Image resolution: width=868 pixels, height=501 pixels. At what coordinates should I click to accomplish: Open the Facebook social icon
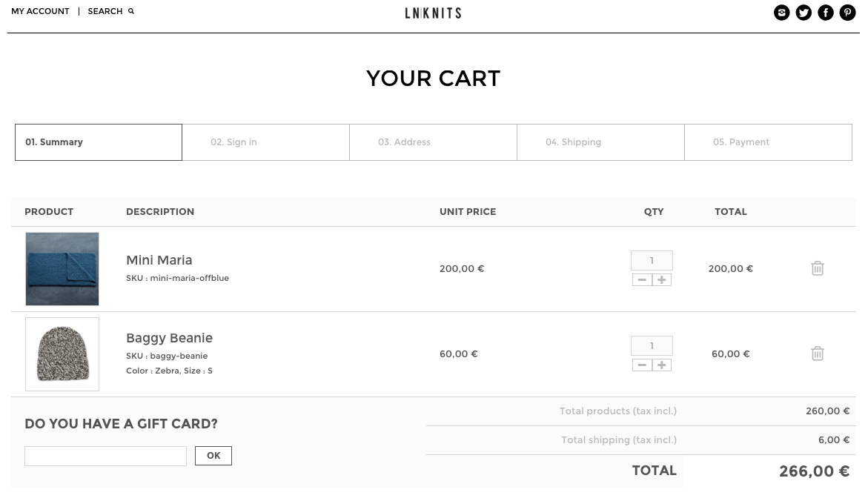coord(826,13)
